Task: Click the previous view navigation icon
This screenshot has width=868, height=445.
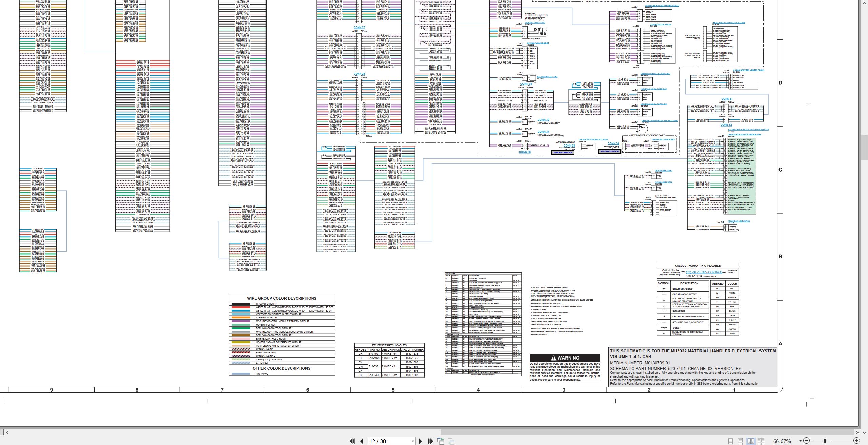Action: (x=441, y=441)
